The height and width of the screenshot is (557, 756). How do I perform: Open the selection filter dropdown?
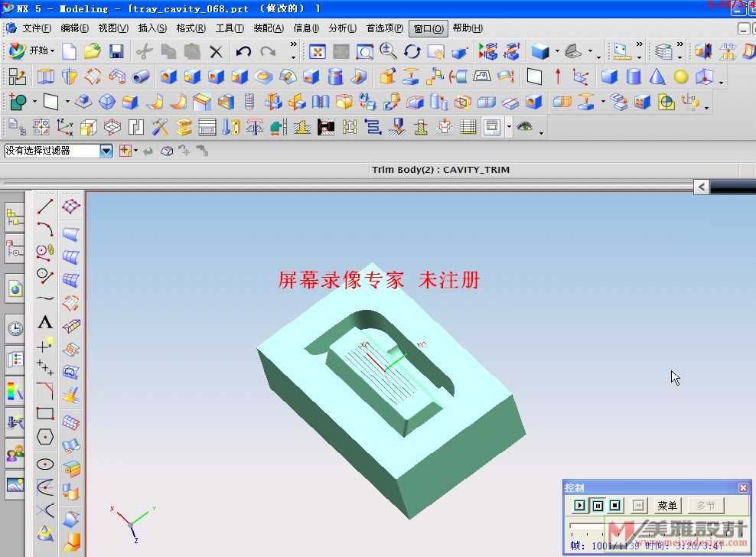pyautogui.click(x=106, y=151)
